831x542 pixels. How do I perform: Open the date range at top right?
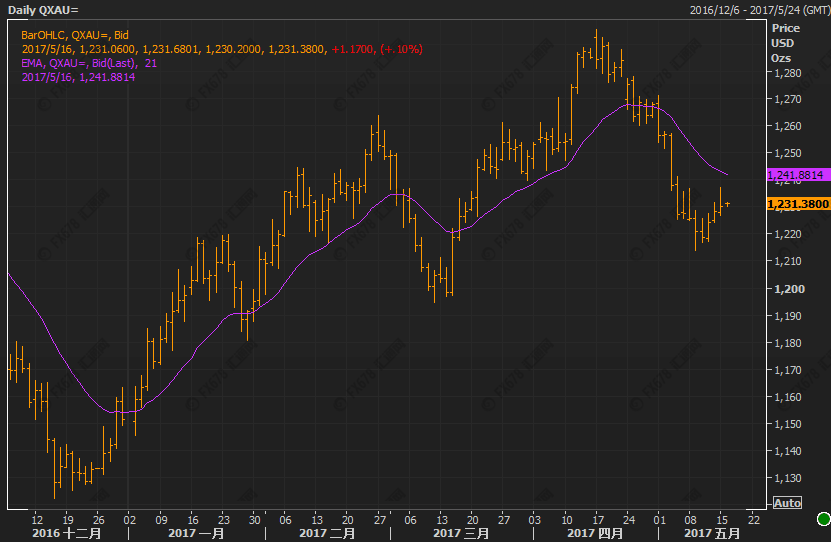click(757, 10)
